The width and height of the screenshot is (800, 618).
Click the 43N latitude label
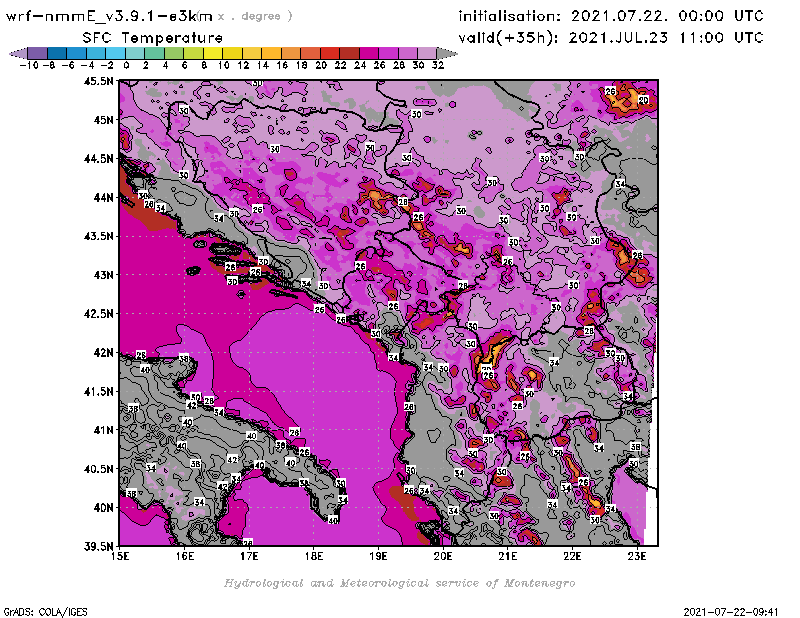point(103,275)
